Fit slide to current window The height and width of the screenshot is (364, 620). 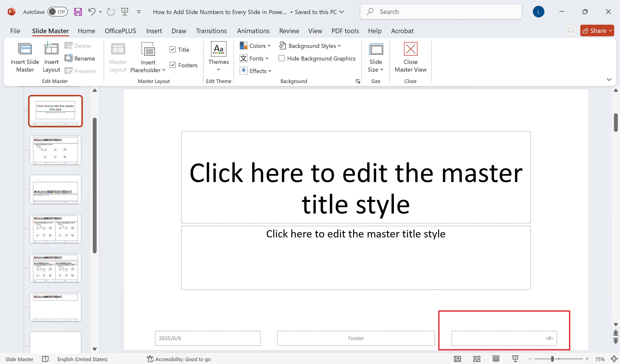tap(614, 359)
